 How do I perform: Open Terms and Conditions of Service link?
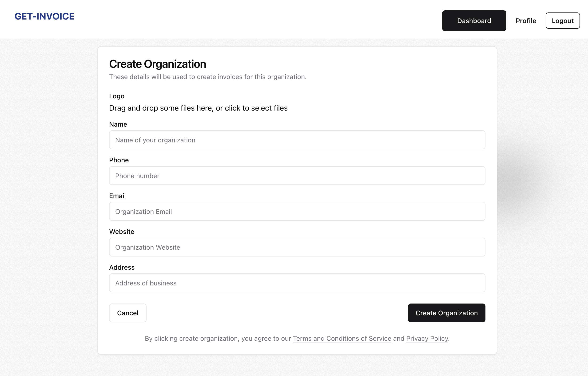coord(342,338)
